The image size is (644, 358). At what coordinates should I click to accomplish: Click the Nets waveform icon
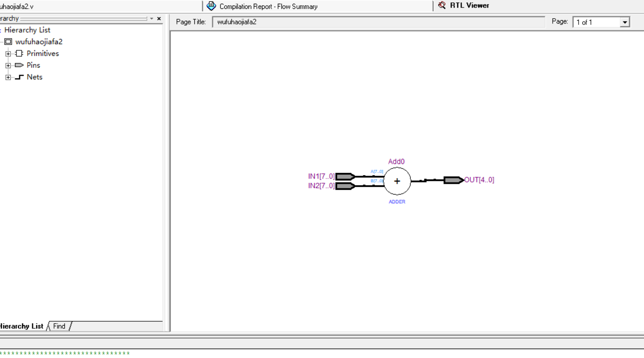19,77
